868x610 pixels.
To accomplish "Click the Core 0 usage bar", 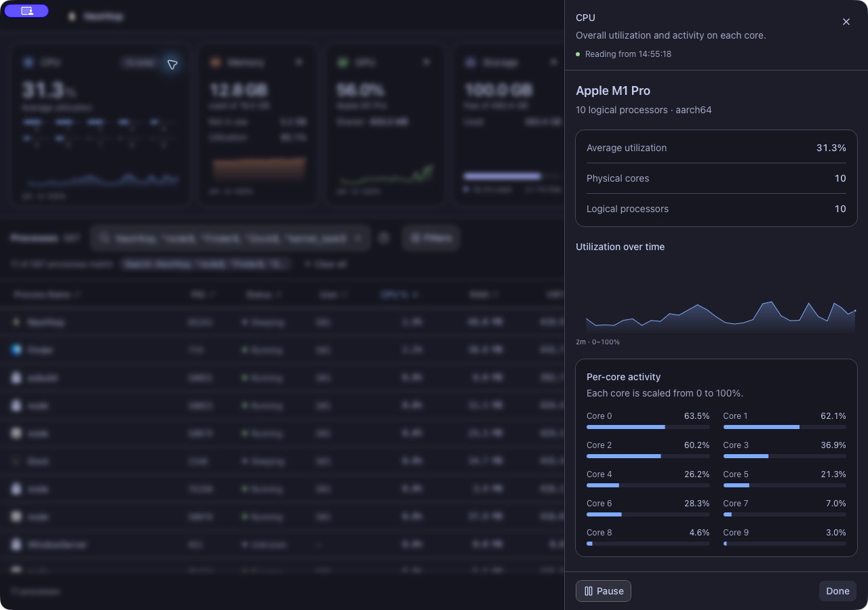I will coord(648,427).
